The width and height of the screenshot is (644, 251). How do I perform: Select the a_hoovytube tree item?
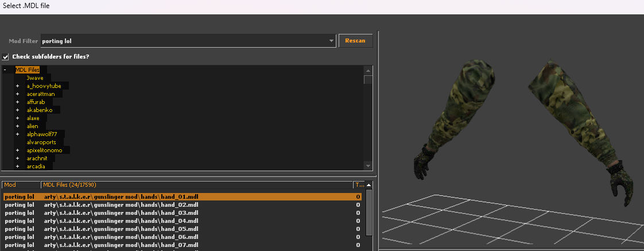pos(44,86)
